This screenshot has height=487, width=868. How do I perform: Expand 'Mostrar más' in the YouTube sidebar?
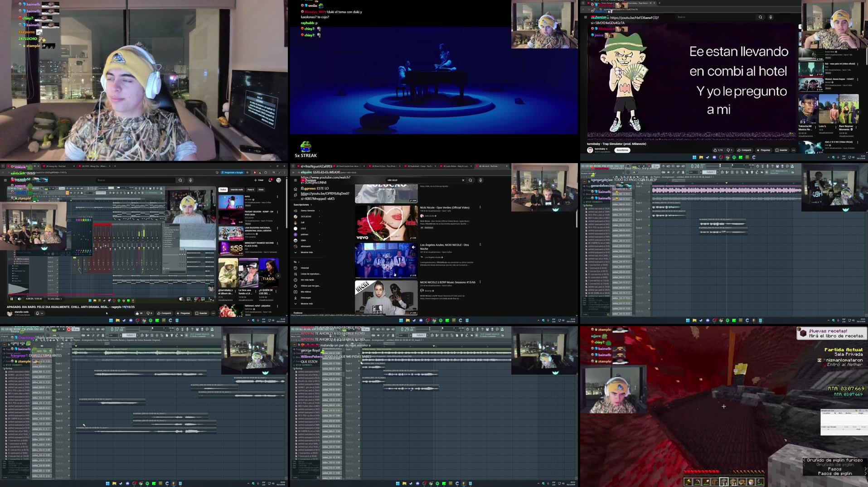[307, 252]
